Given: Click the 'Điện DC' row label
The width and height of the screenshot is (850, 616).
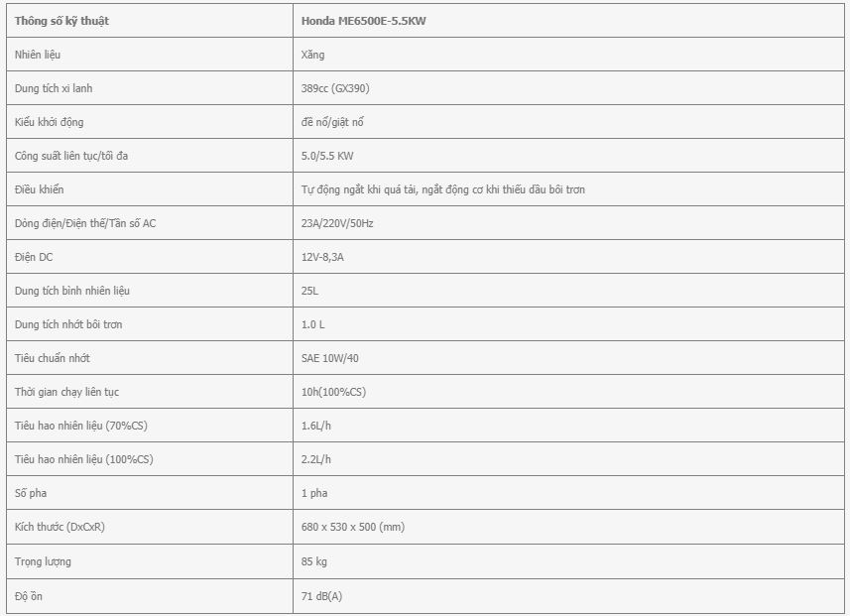Looking at the screenshot, I should tap(34, 257).
